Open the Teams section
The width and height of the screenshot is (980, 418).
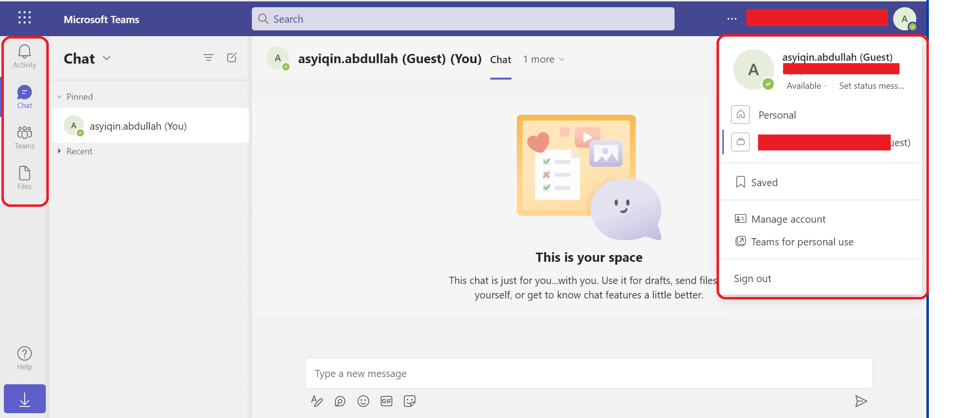(25, 138)
